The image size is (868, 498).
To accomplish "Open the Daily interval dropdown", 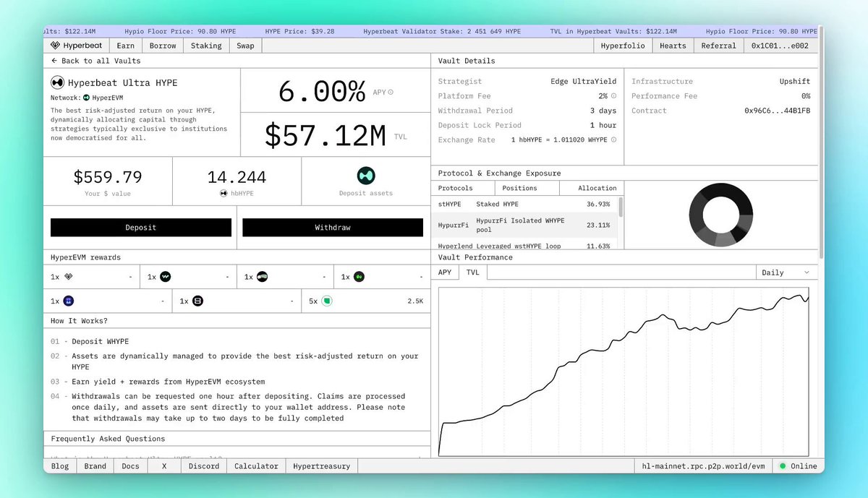I will pos(786,272).
